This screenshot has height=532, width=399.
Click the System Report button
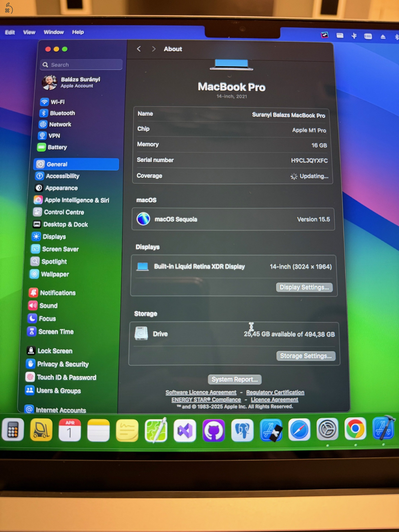click(x=235, y=379)
